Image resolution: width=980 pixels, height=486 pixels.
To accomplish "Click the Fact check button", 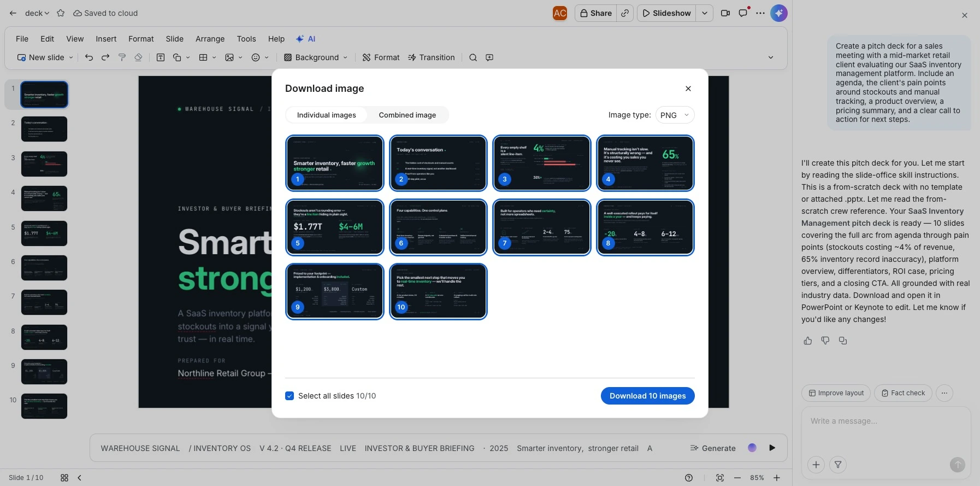I will (x=904, y=393).
